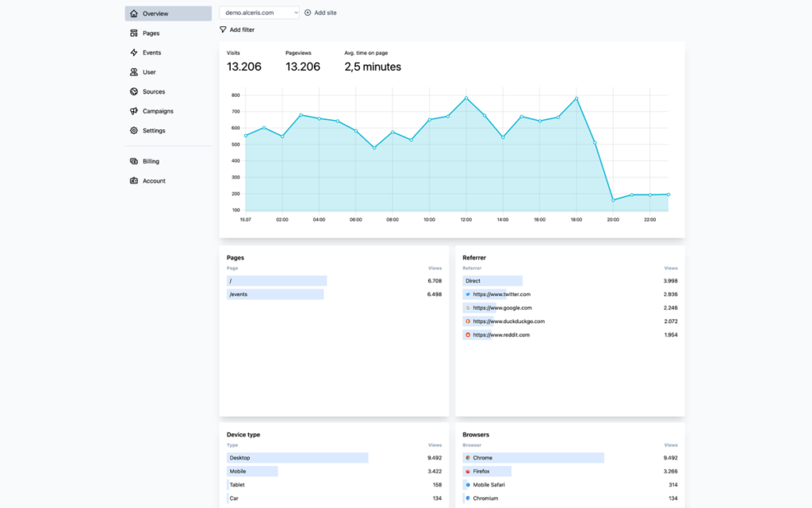Select the https://www.duckduckgo.com referrer link
Screen dimensions: 812x508
tap(508, 321)
